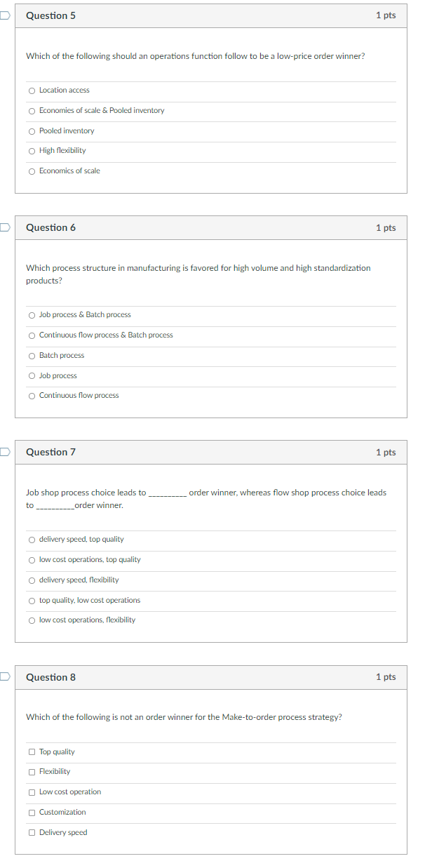Check 'Customization' in Question 8
Image resolution: width=432 pixels, height=868 pixels.
pos(32,812)
